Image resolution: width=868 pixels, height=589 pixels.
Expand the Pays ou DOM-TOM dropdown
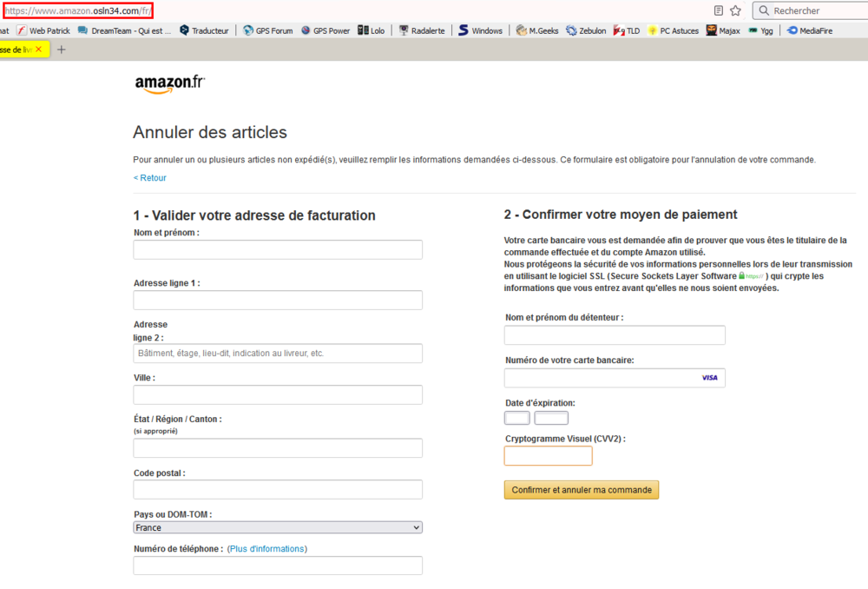point(278,527)
